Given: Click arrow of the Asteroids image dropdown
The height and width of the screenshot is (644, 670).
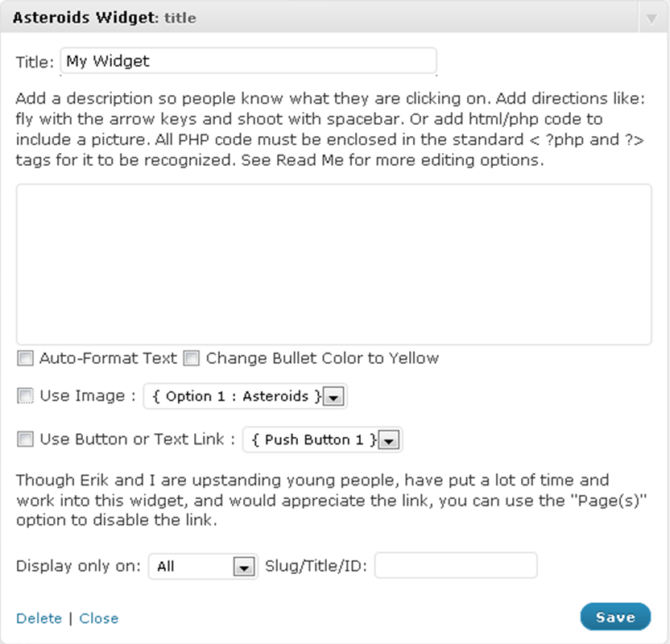Looking at the screenshot, I should click(333, 397).
